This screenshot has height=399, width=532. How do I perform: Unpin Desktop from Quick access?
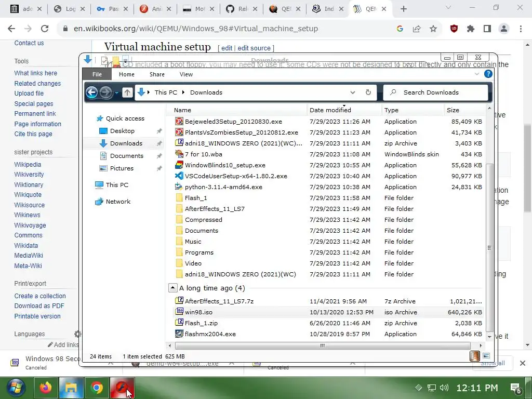pos(159,131)
